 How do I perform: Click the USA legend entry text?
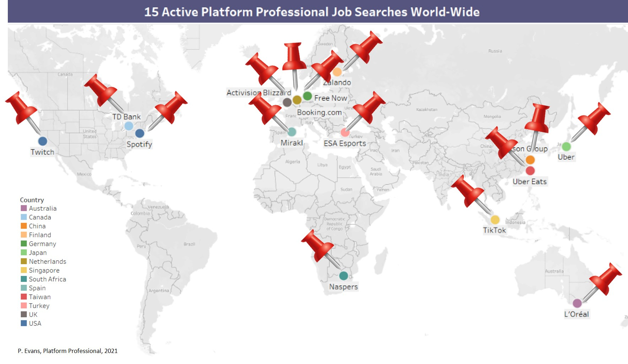pyautogui.click(x=35, y=324)
